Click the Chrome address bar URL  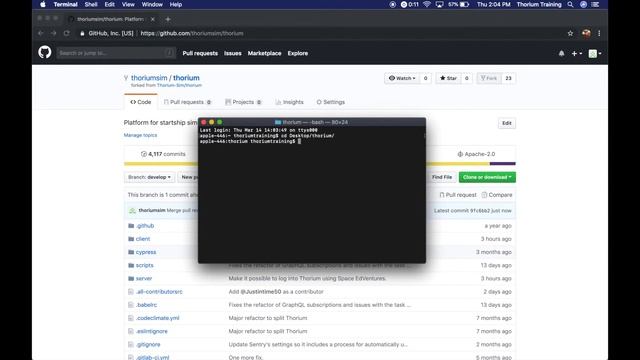tap(192, 33)
